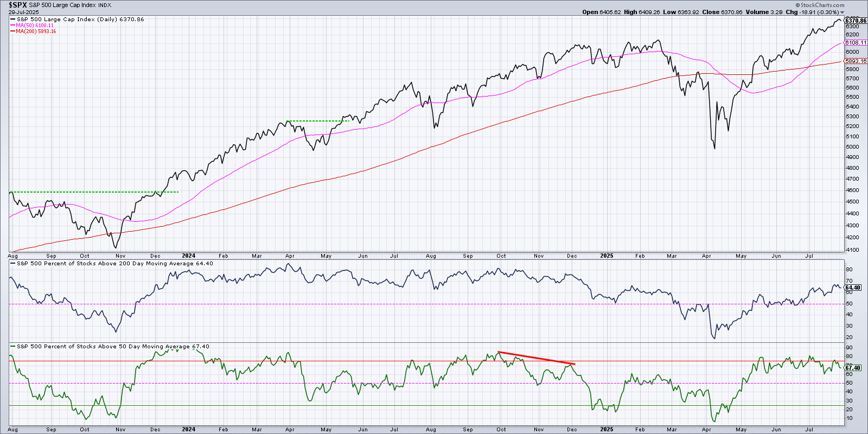Viewport: 868px width, 434px height.
Task: Click the 2024 label below main price chart
Action: (188, 256)
